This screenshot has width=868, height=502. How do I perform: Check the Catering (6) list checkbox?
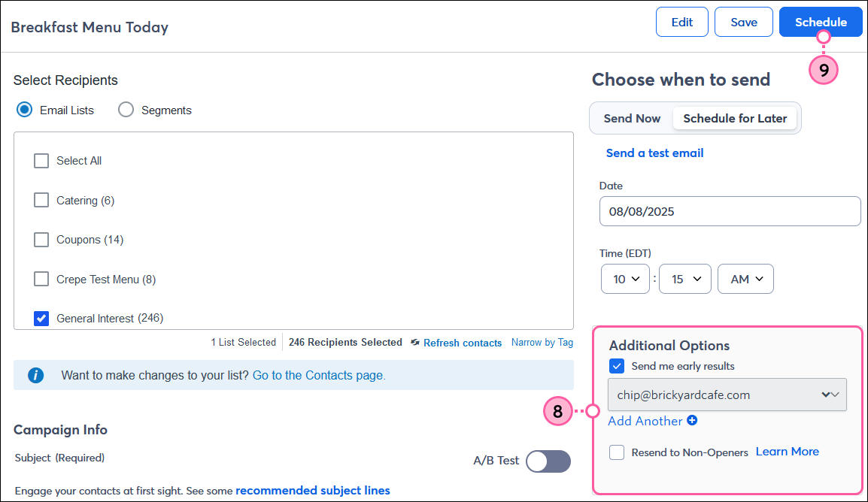41,200
